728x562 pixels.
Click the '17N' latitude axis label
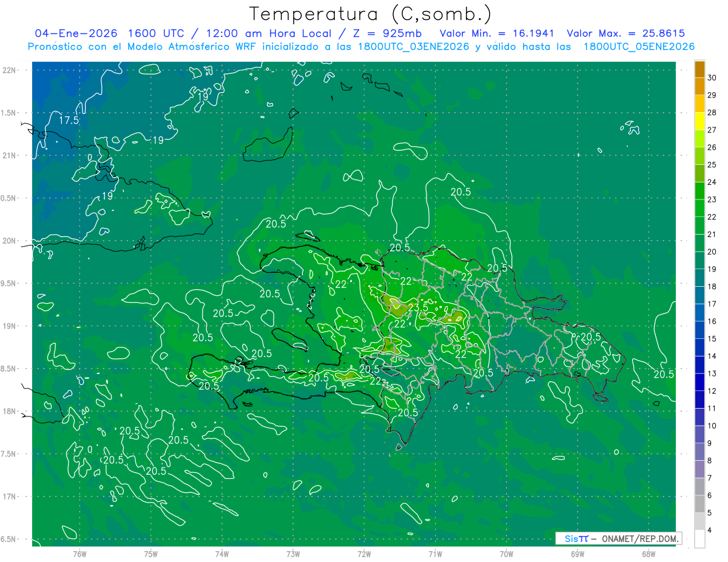(9, 497)
